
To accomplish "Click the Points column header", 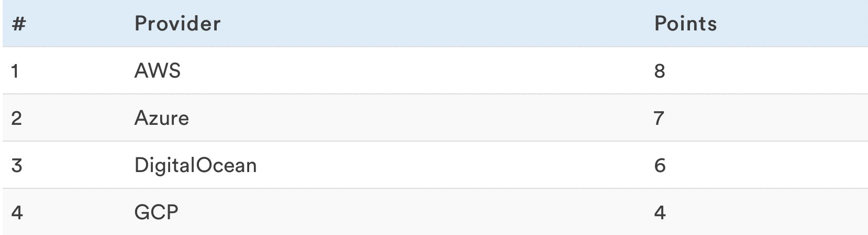I will (685, 24).
